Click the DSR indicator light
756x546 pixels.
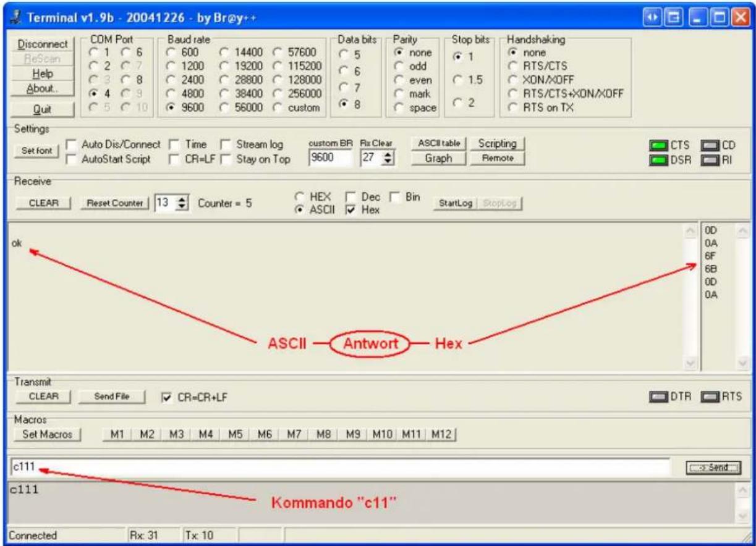(x=658, y=159)
